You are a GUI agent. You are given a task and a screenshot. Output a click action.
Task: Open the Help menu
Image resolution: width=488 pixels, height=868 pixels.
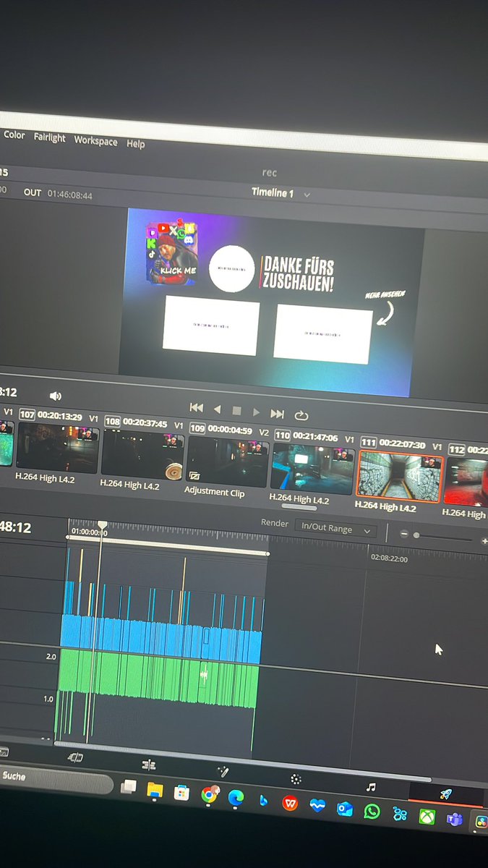pos(136,144)
